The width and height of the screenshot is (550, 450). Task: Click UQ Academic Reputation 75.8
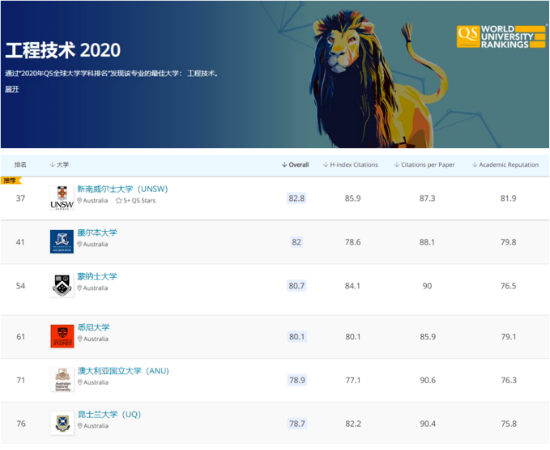[x=509, y=424]
